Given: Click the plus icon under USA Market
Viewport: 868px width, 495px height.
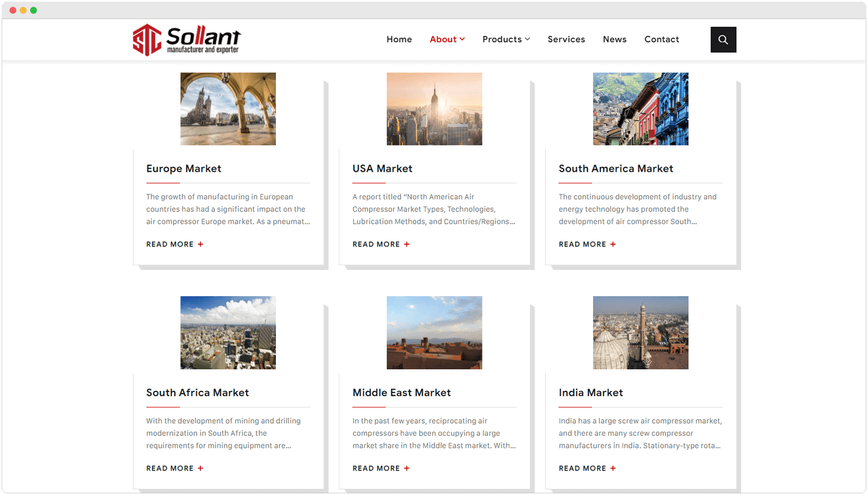Looking at the screenshot, I should click(x=406, y=244).
